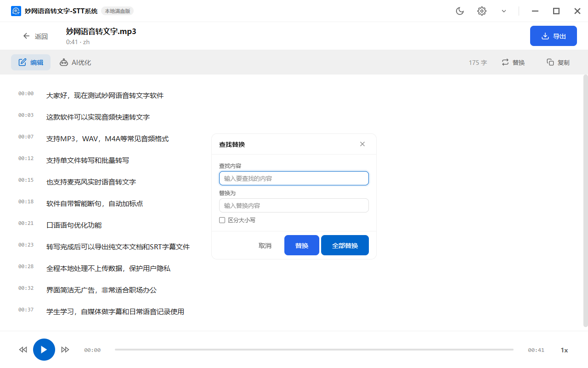Copy the transcript with the 复制 button

[558, 63]
